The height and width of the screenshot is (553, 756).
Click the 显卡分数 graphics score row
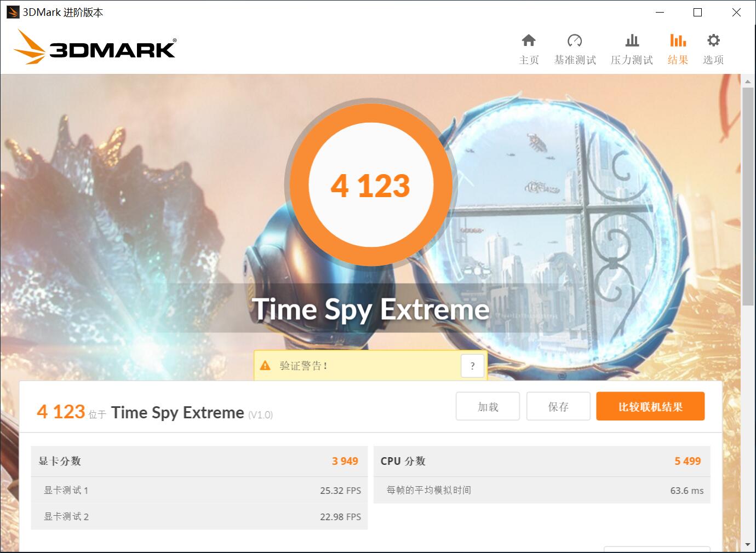coord(199,461)
